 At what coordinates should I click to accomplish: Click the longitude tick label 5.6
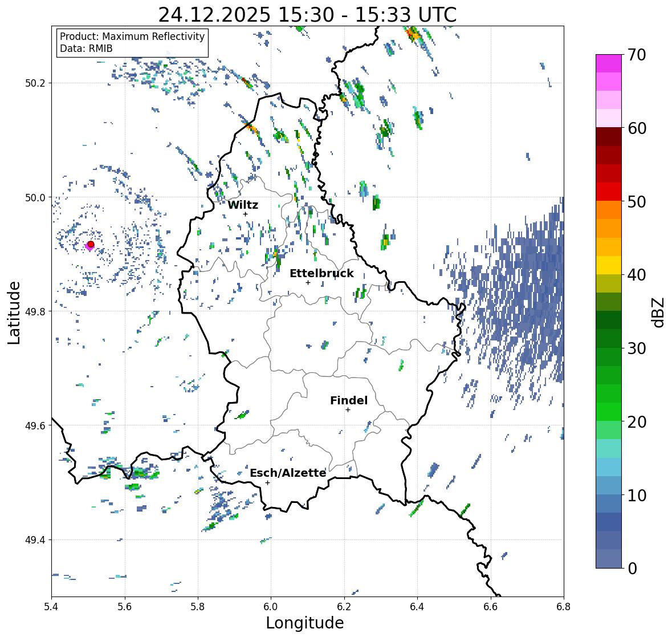pyautogui.click(x=125, y=607)
